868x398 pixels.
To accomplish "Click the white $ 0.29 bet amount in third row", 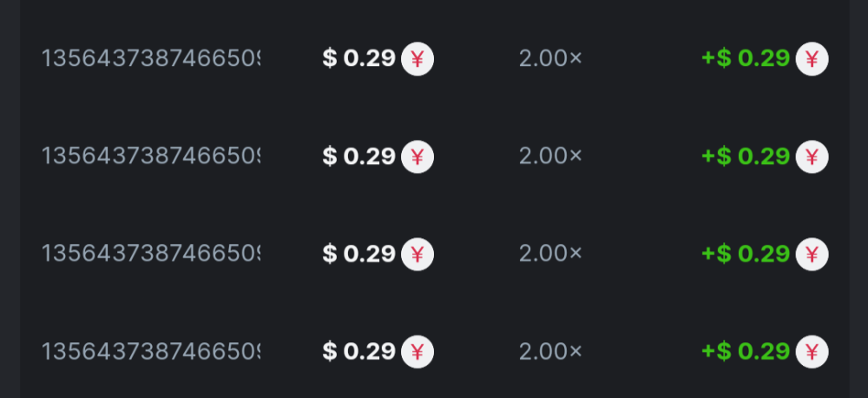I will [358, 254].
